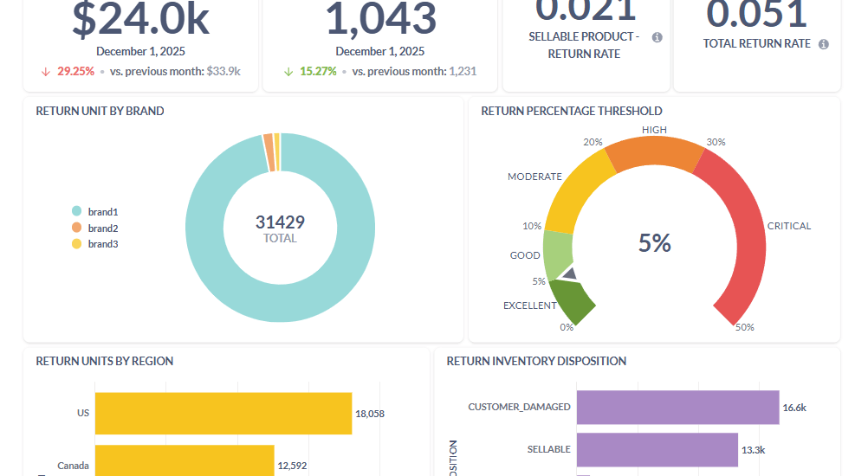This screenshot has width=868, height=476.
Task: Open the Return Unit By Brand card title
Action: point(100,111)
